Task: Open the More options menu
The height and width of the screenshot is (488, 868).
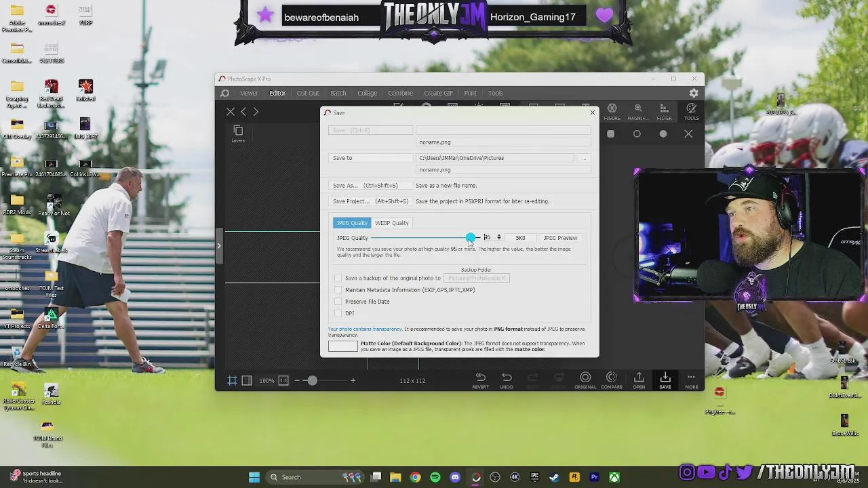Action: coord(691,381)
